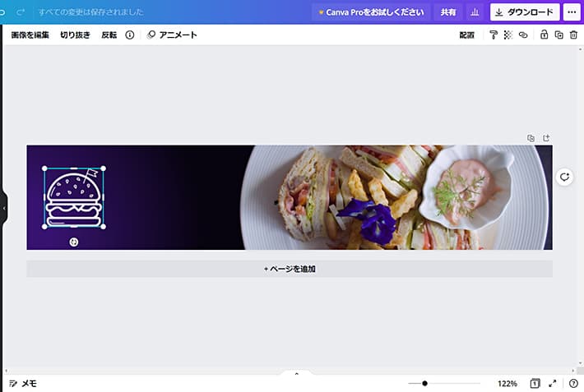Click the undo arrow icon

[x=2, y=12]
